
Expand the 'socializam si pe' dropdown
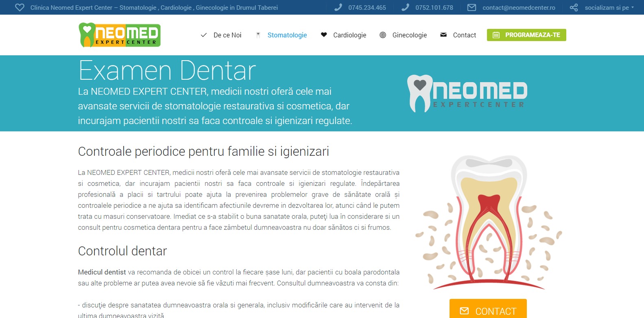[x=609, y=8]
